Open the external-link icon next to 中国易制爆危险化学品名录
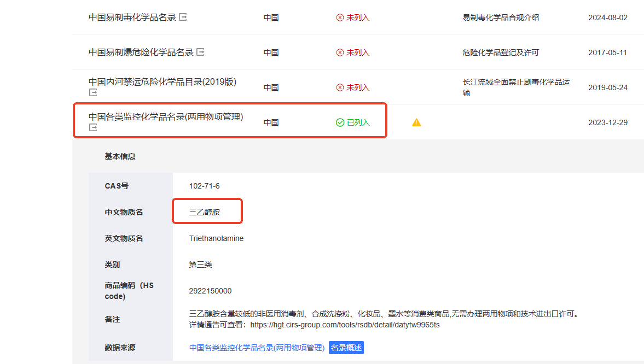 tap(201, 52)
